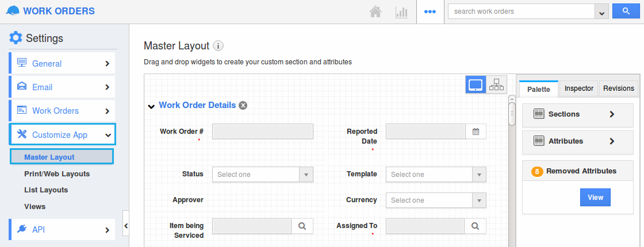Switch to desktop monitor layout view
The width and height of the screenshot is (644, 247).
pos(476,85)
